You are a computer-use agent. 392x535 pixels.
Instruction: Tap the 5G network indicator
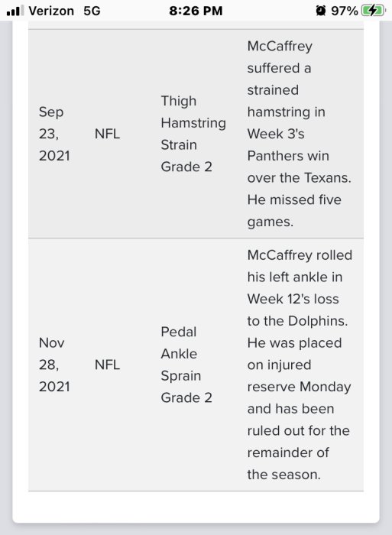click(x=92, y=11)
